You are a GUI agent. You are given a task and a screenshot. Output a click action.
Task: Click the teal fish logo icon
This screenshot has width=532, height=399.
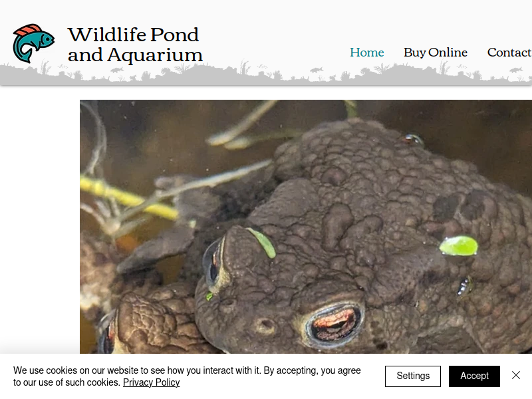coord(34,43)
